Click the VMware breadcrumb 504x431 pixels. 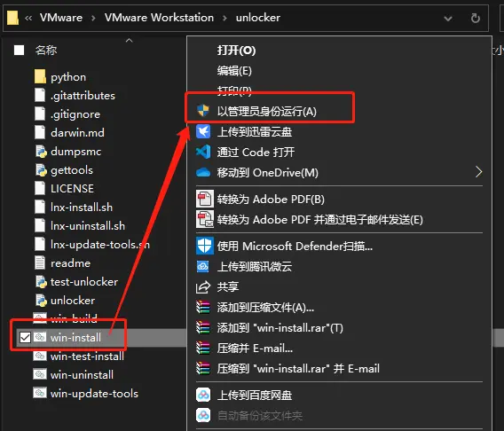[x=61, y=18]
